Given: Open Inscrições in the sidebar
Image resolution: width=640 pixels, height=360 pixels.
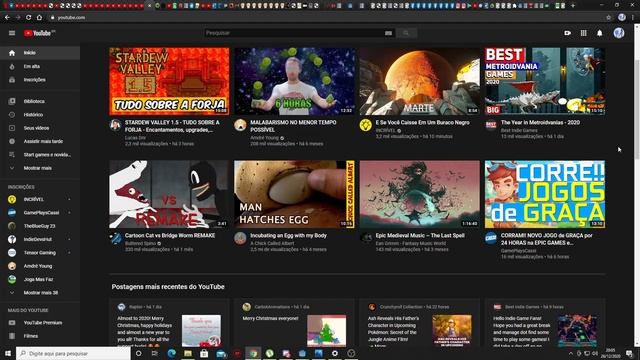Looking at the screenshot, I should click(40, 80).
